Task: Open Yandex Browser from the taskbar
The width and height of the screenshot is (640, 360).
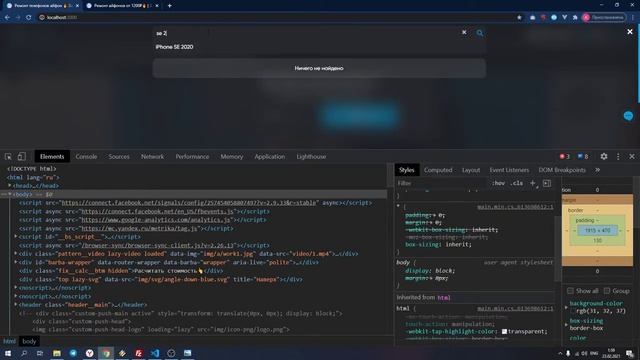Action: coord(89,353)
